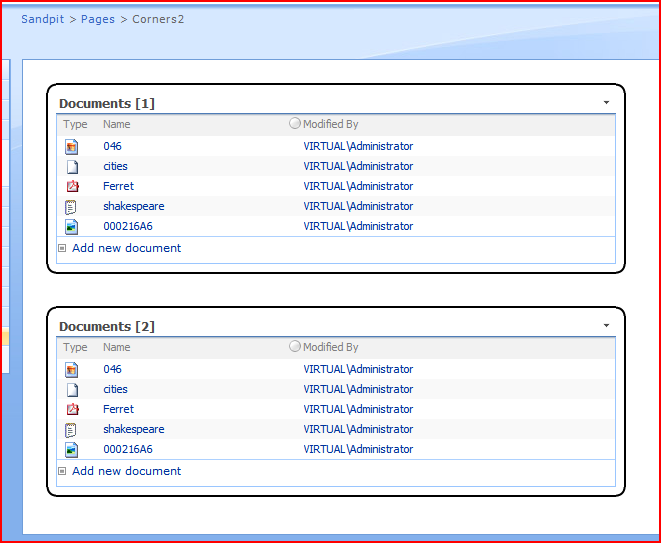Click the 046 file type icon in Documents [1]
This screenshot has height=543, width=661.
click(x=71, y=147)
